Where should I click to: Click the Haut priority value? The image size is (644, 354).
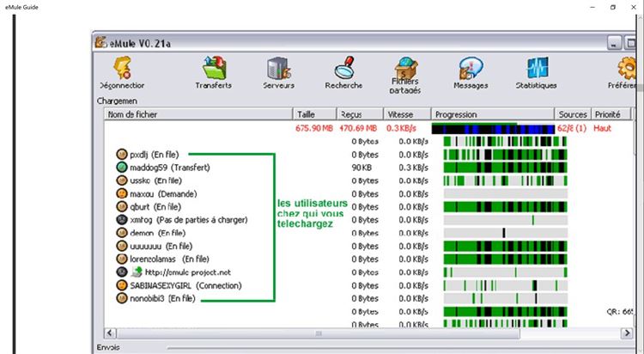(602, 128)
